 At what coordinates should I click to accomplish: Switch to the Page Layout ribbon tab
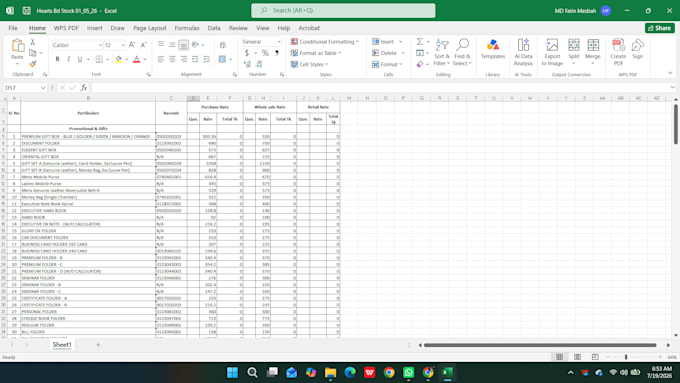coord(150,28)
